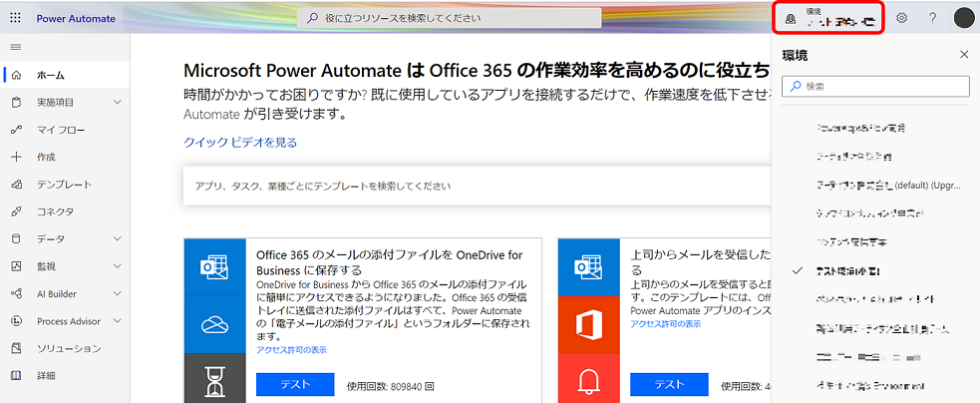Open the settings gear icon
Screen dimensions: 980x403
point(901,18)
